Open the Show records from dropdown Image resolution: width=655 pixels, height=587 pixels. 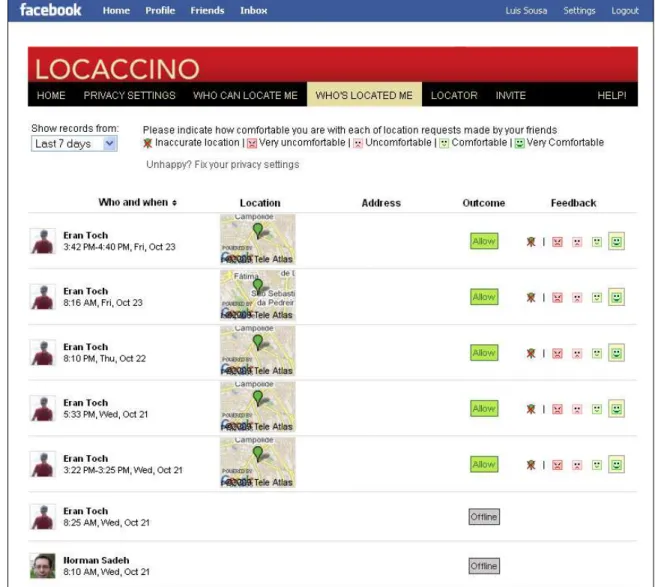(x=74, y=144)
